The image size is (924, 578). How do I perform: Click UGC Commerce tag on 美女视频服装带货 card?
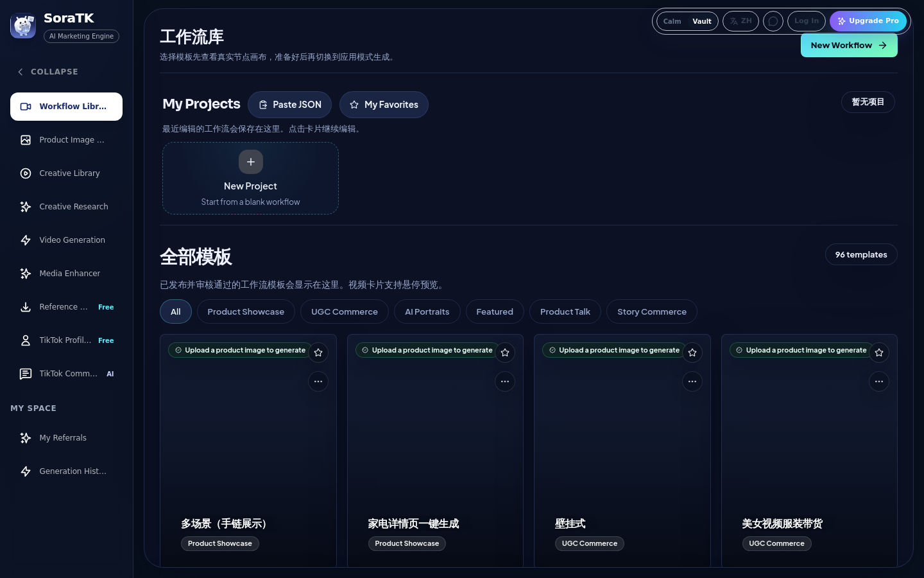(776, 543)
